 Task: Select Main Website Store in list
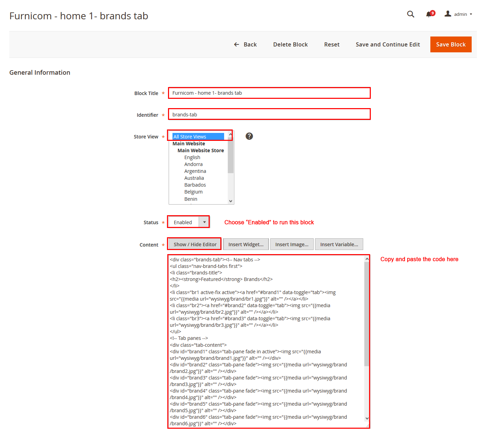tap(201, 150)
